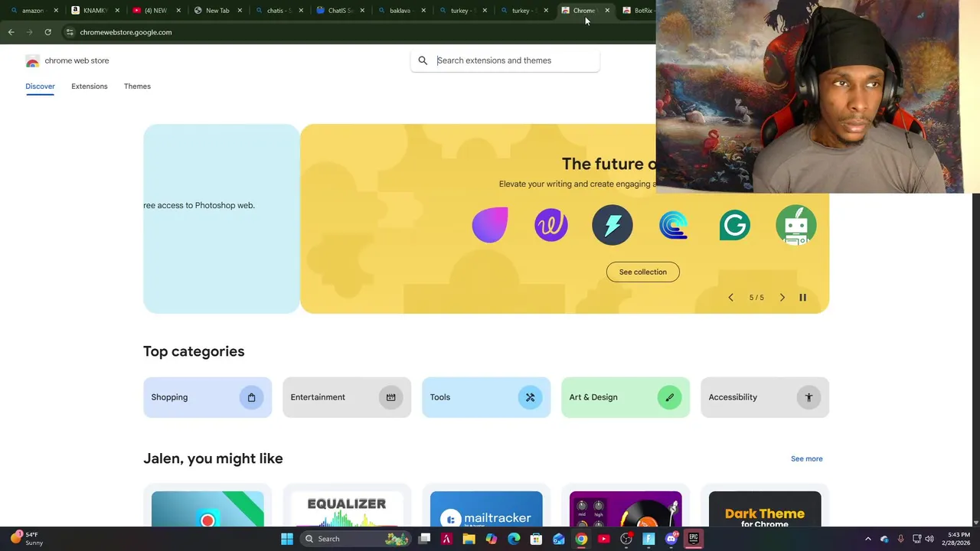
Task: Switch to the Extensions tab
Action: 90,86
